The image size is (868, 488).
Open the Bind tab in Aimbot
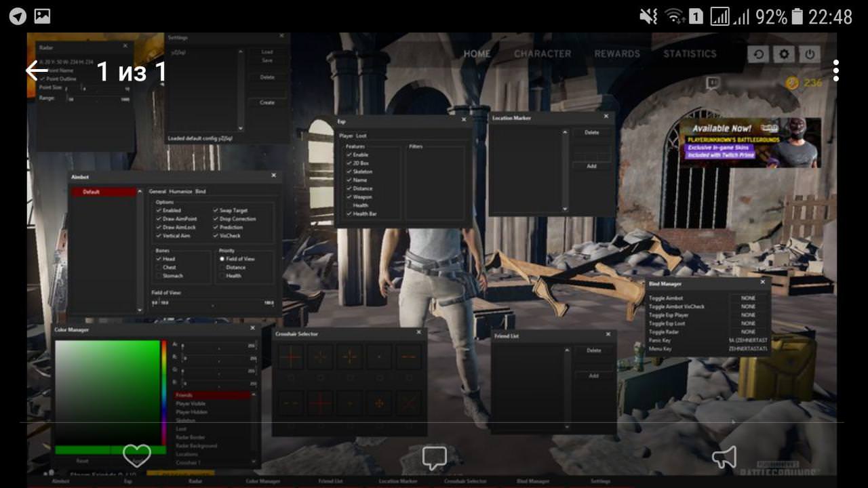point(200,192)
